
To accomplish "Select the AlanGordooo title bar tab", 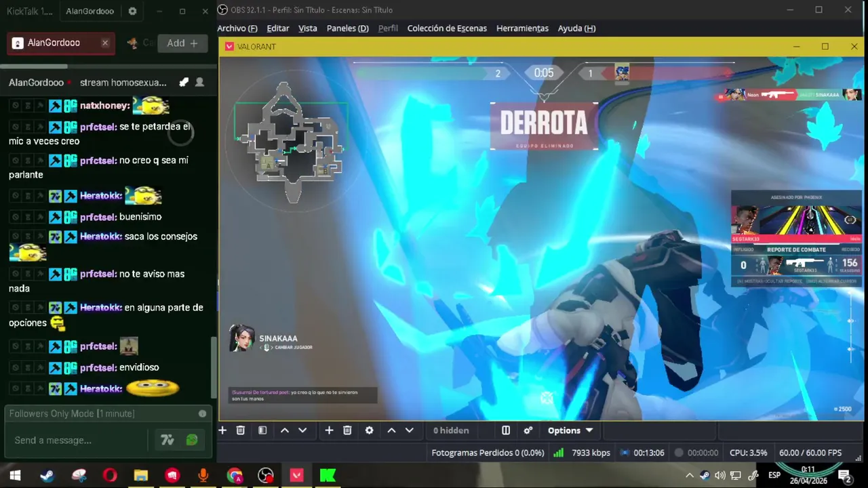I will [90, 12].
